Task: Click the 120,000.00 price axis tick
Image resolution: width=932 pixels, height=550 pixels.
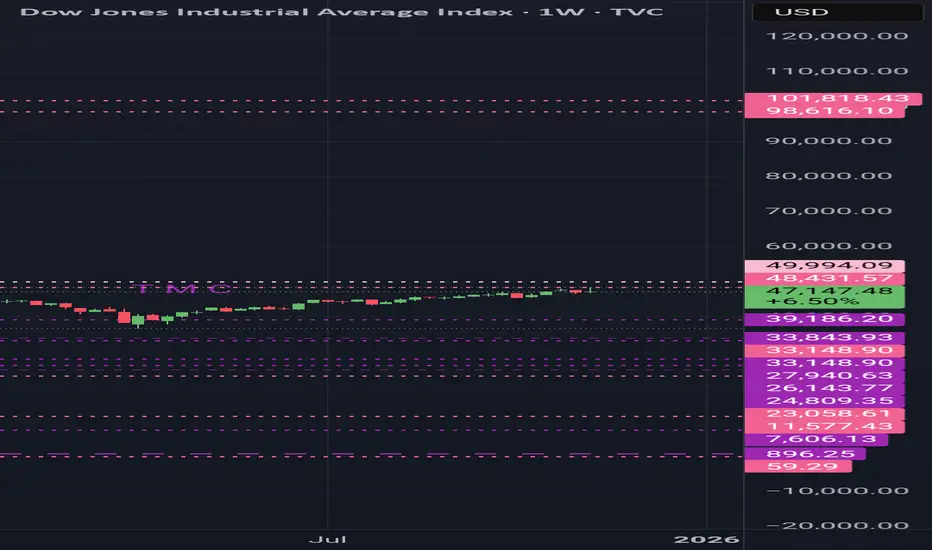Action: 837,36
